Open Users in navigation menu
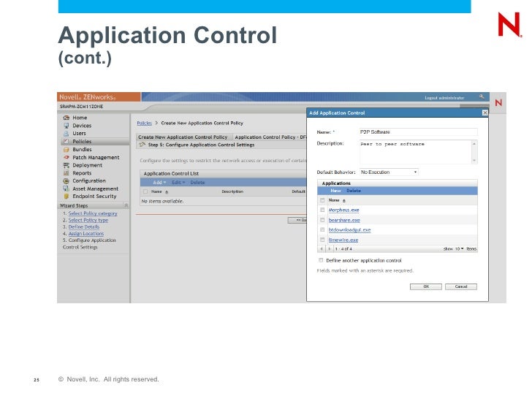Viewport: 532px width, 399px height. 79,133
